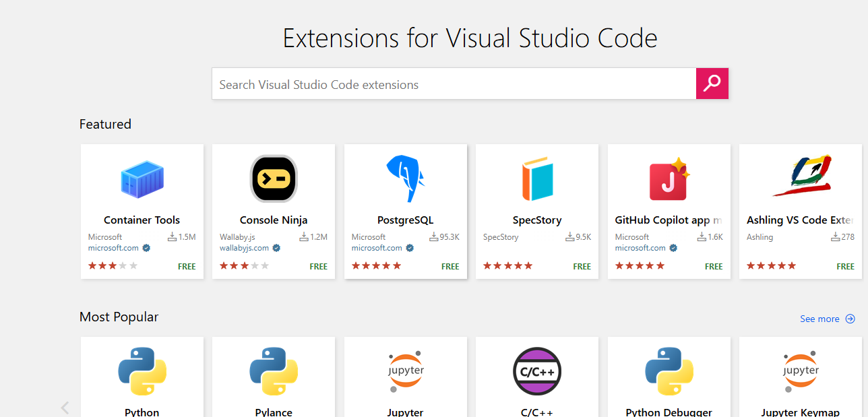Click microsoft.com on the Container Tools card
868x417 pixels.
113,248
